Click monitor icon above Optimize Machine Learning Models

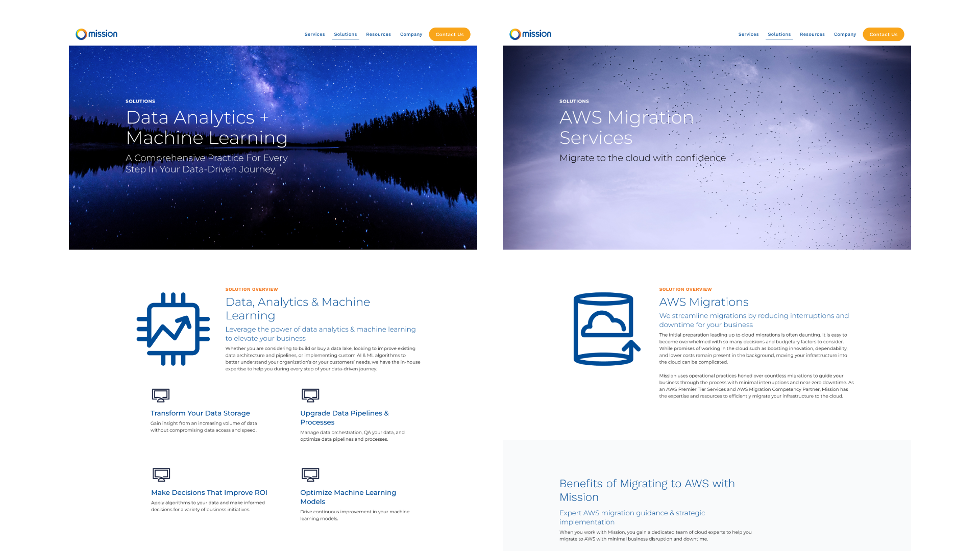310,474
